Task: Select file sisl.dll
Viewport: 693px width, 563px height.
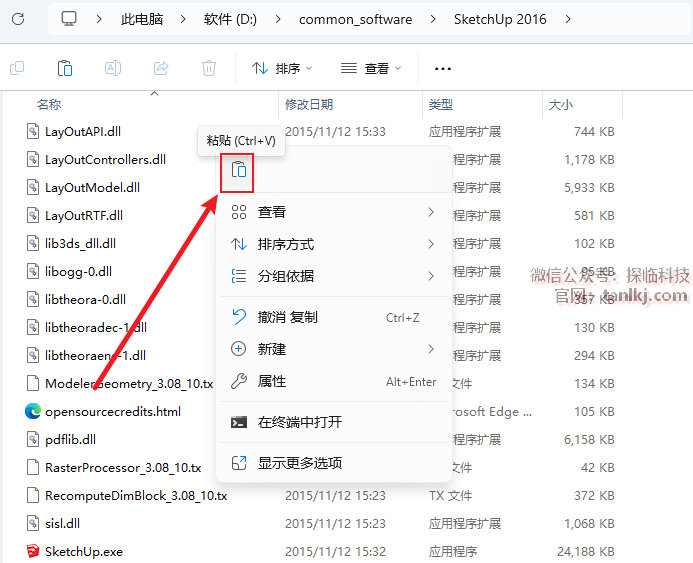Action: (62, 524)
